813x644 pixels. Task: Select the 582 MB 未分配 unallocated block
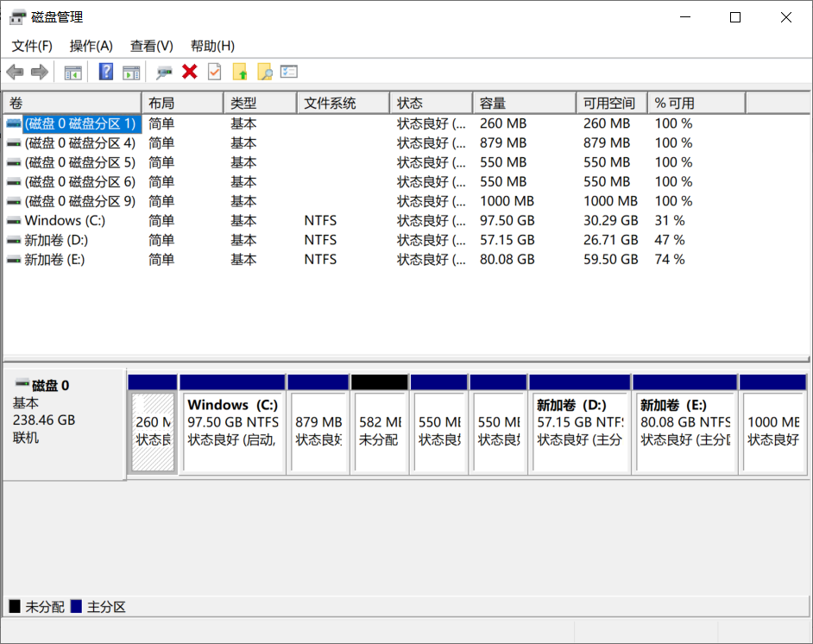click(380, 424)
